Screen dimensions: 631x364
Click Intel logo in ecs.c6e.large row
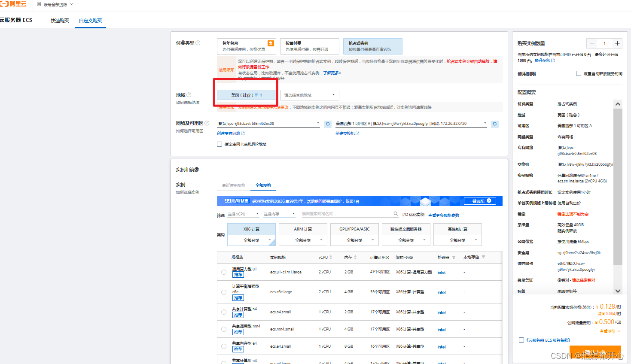pos(442,292)
